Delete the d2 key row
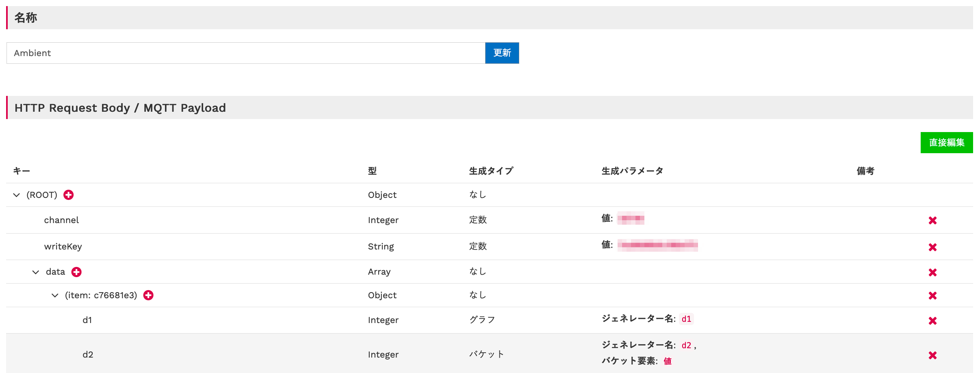Image resolution: width=980 pixels, height=373 pixels. pos(932,355)
